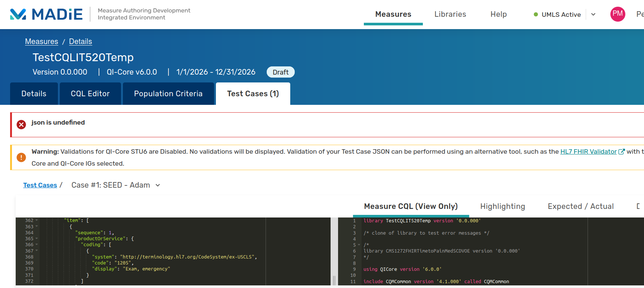Collapse JSON line 362 fold arrow
This screenshot has width=644, height=288.
(x=37, y=220)
